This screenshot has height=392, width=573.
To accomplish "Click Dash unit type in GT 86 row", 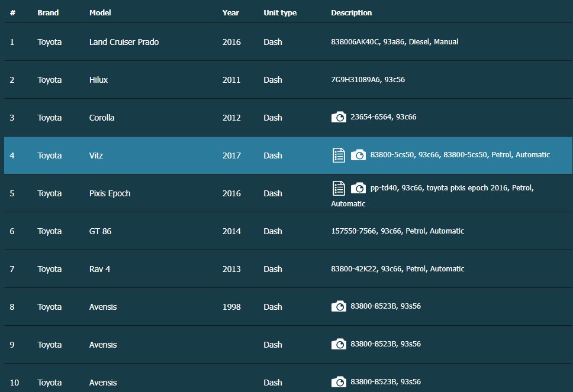I will (273, 231).
